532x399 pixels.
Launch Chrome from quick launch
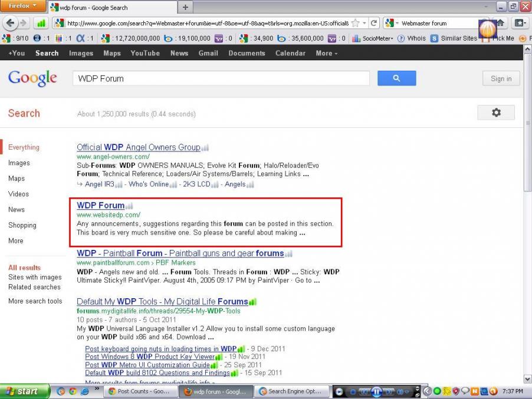coord(73,391)
